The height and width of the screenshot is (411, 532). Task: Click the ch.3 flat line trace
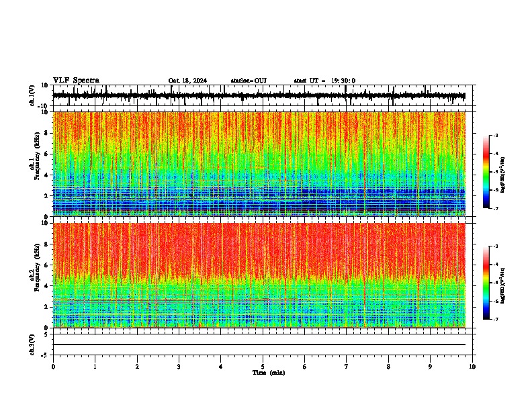[x=259, y=345]
